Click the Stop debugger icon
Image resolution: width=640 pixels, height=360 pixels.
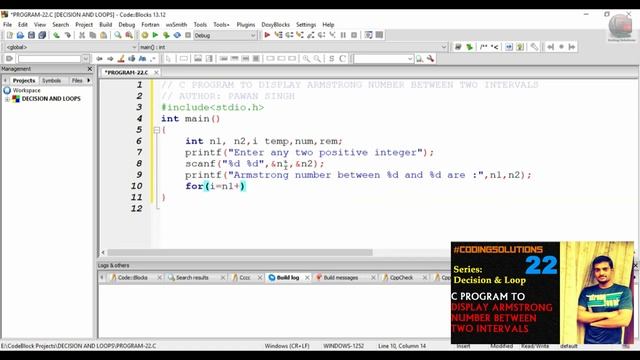tap(354, 36)
